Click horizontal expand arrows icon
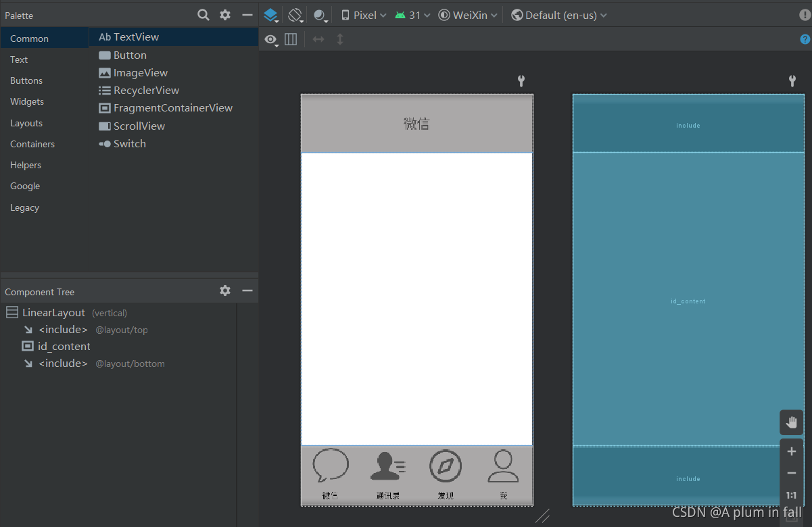812x527 pixels. (318, 39)
